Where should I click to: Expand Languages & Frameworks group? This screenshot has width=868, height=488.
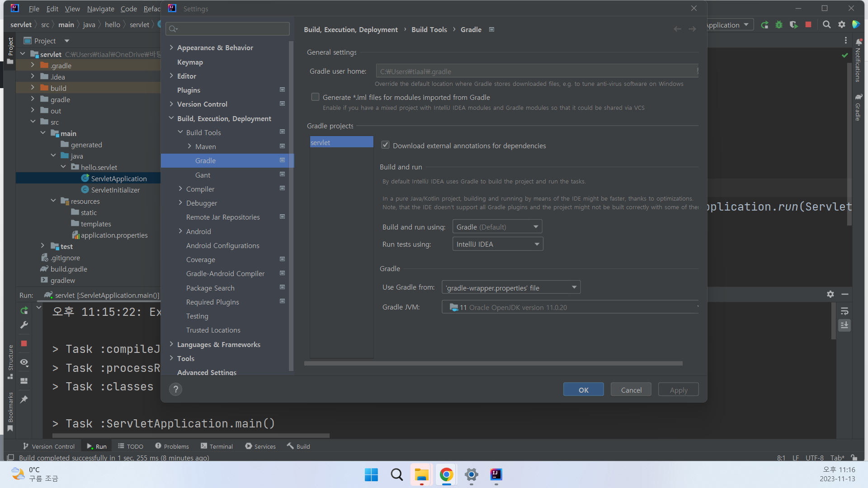pyautogui.click(x=171, y=344)
